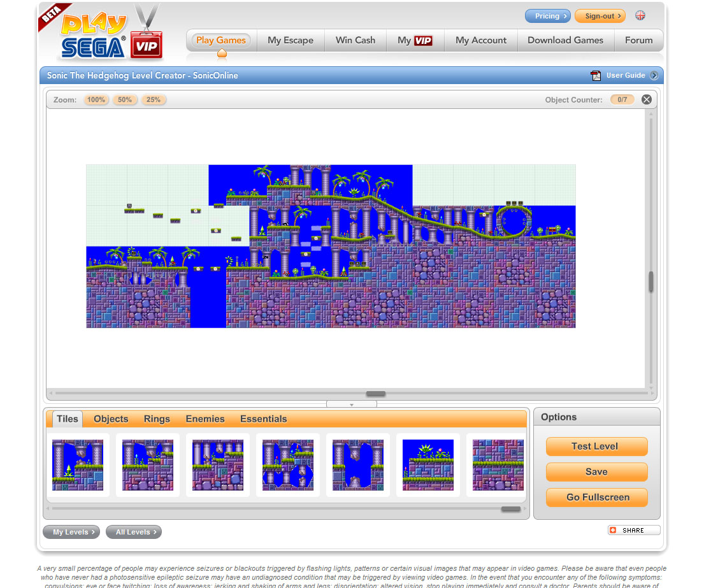Click the level canvas horizontal scrollbar handle

coord(376,394)
